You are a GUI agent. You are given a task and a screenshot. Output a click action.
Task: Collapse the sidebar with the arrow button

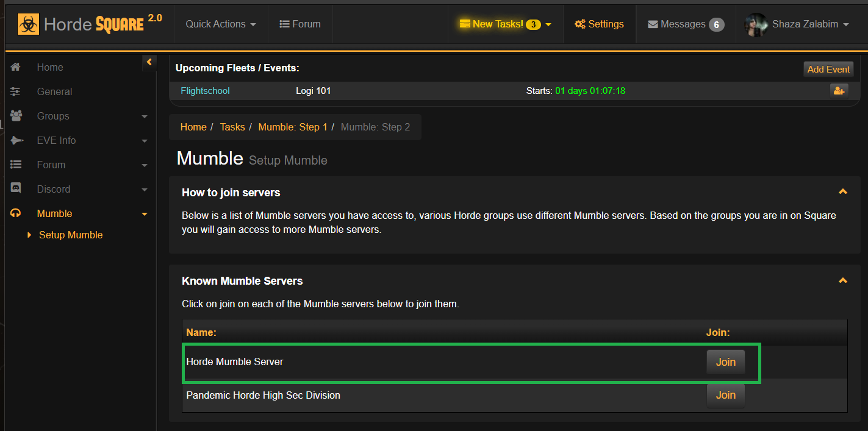click(149, 62)
